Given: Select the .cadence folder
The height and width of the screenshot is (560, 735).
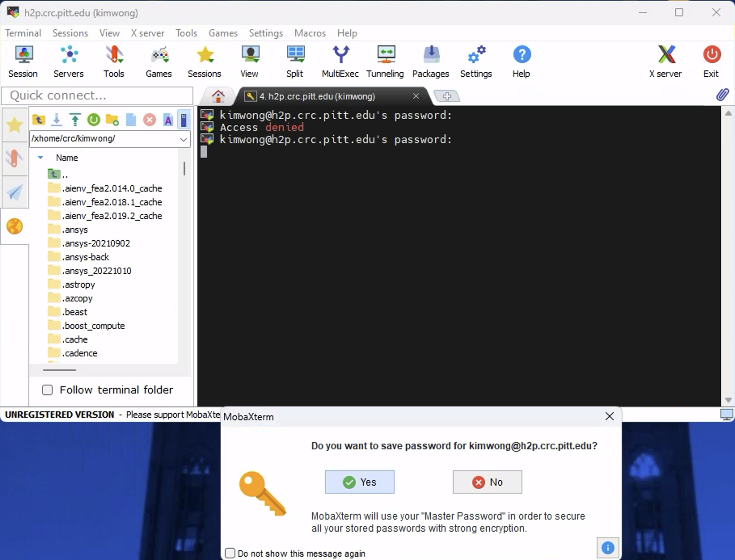Looking at the screenshot, I should [72, 353].
